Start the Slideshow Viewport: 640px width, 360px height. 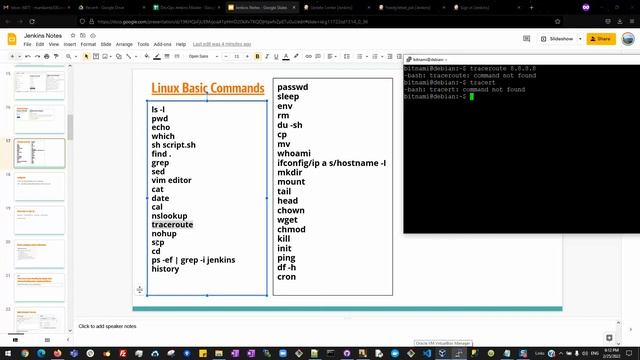point(558,39)
